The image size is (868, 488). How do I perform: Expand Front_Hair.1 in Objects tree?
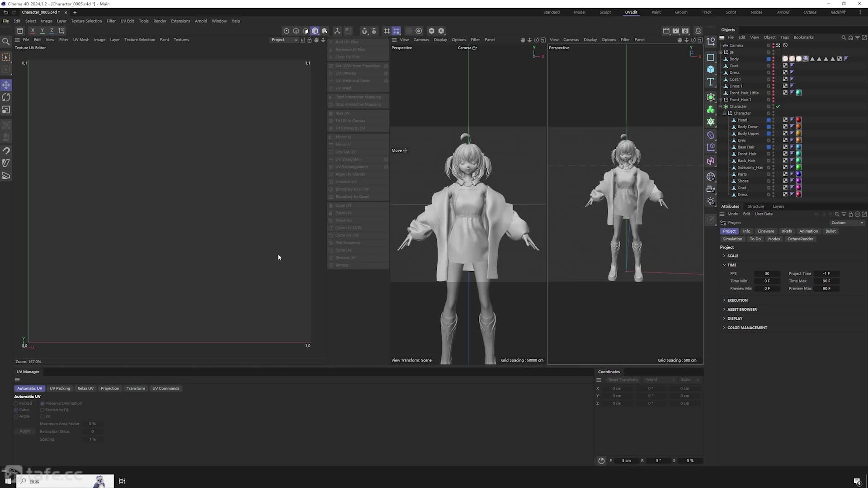point(721,100)
